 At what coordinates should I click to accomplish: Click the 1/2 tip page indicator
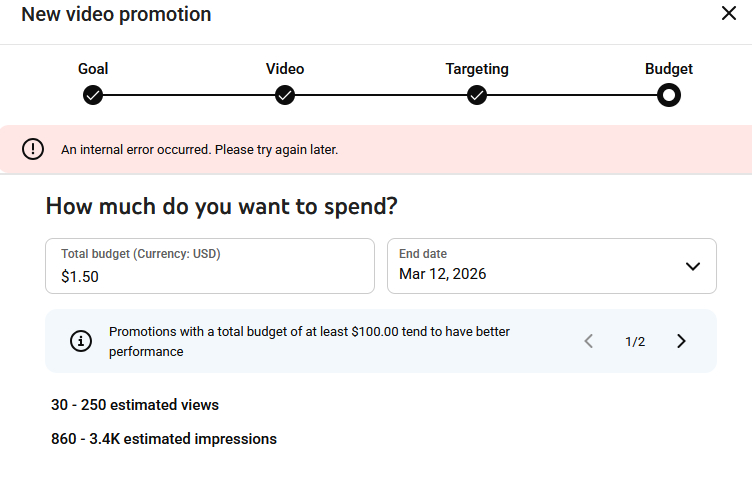coord(635,342)
